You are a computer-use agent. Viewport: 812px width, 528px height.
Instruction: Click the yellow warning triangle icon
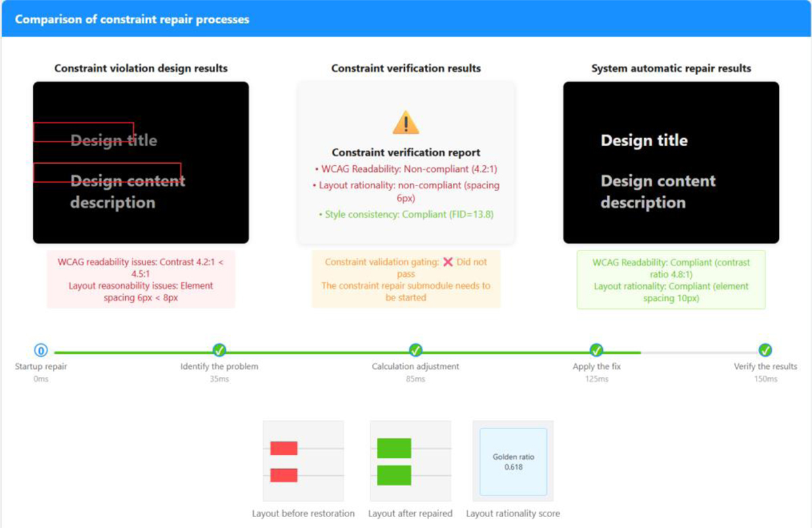pos(406,123)
